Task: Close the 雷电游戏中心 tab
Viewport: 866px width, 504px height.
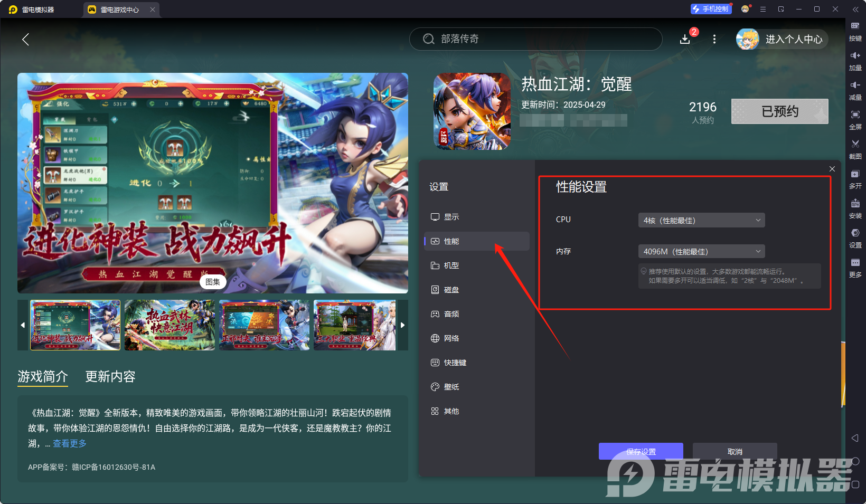Action: [x=153, y=9]
